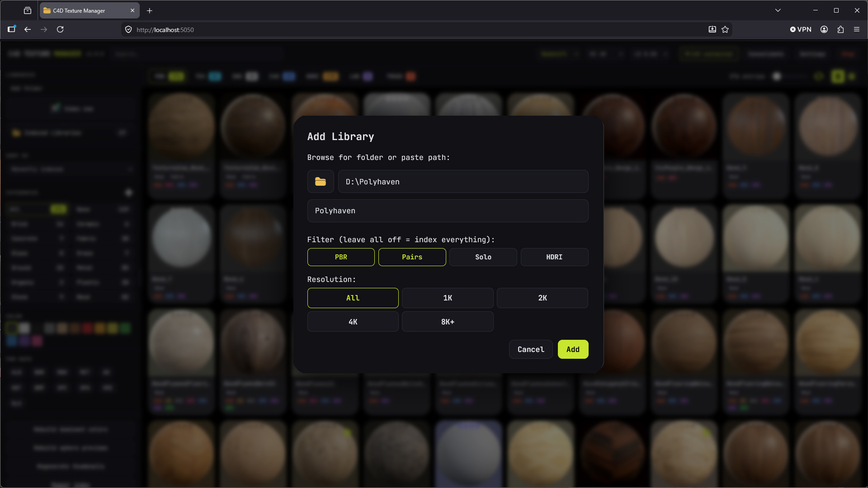
Task: Click the Polyhaven library name field
Action: (448, 211)
